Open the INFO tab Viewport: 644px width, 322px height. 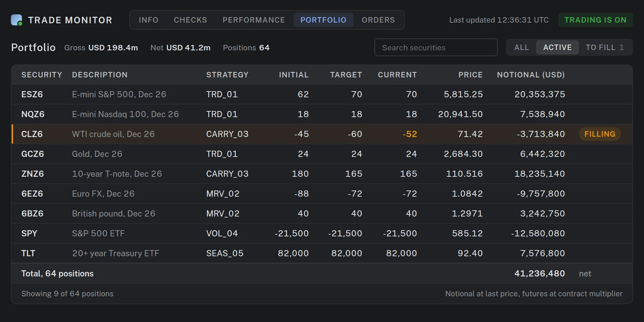(149, 20)
